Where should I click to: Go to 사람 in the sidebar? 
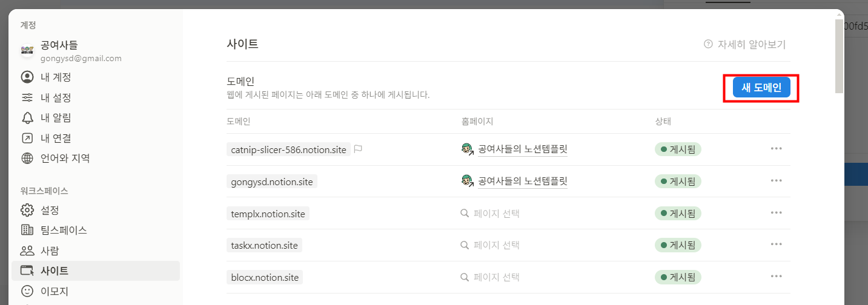(50, 251)
